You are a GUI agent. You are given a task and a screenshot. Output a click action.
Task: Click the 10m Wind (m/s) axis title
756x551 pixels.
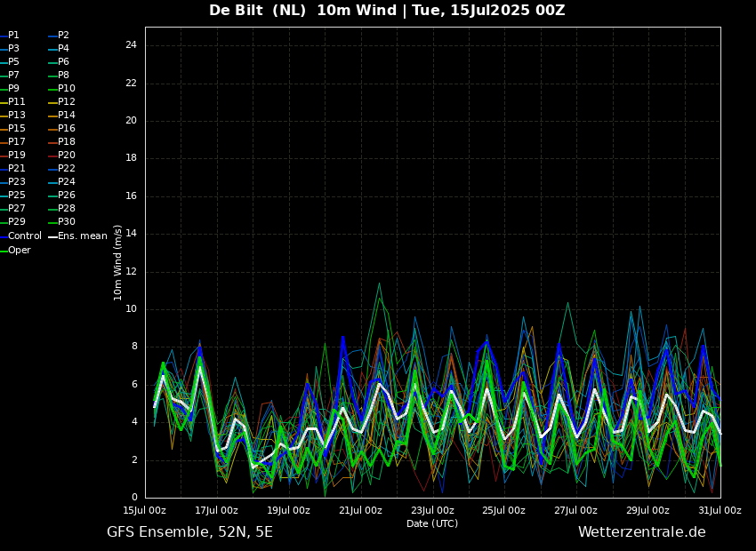point(117,262)
